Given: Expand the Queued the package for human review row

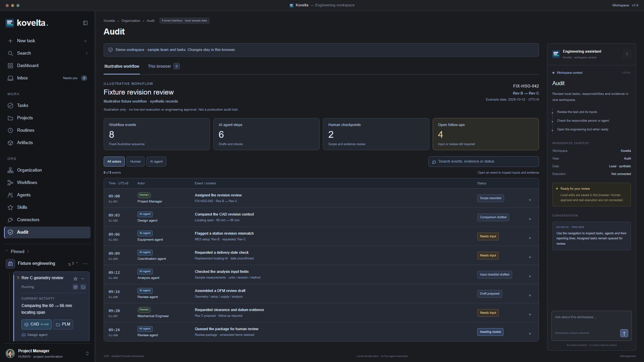Looking at the screenshot, I should [530, 334].
